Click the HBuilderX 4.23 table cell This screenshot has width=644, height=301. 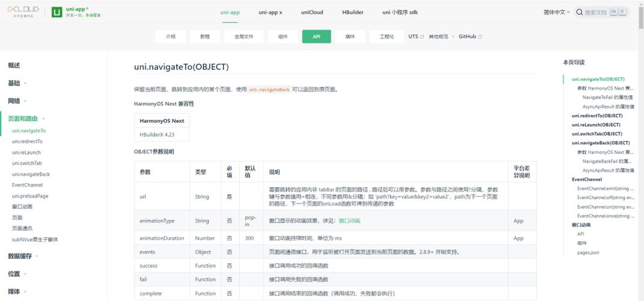162,135
